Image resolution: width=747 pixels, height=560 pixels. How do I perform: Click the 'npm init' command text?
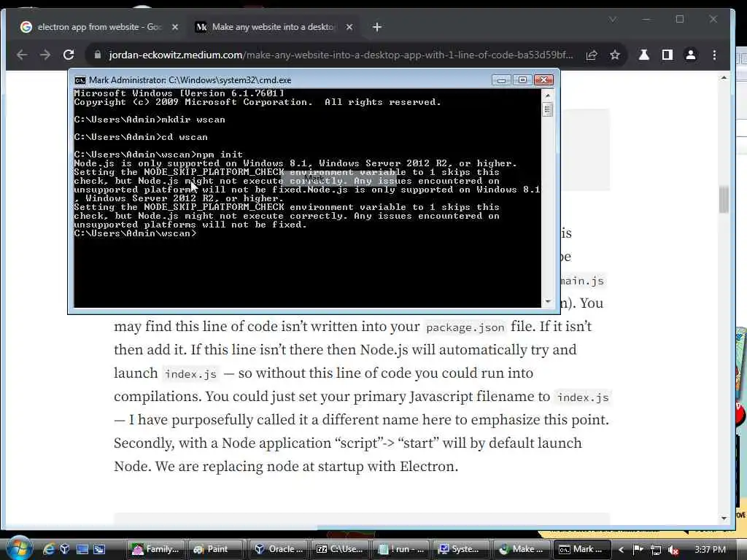(x=220, y=155)
